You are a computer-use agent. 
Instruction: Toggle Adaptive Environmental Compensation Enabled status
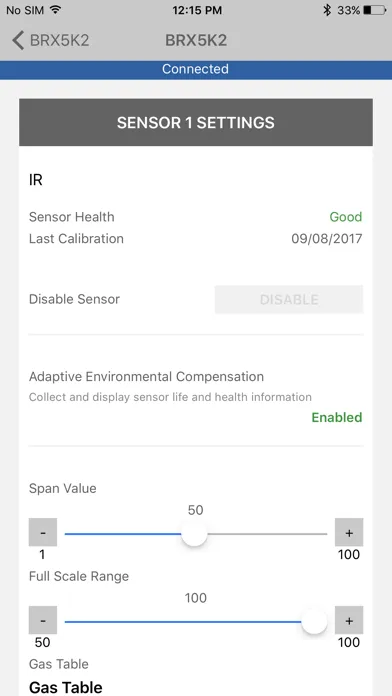337,418
